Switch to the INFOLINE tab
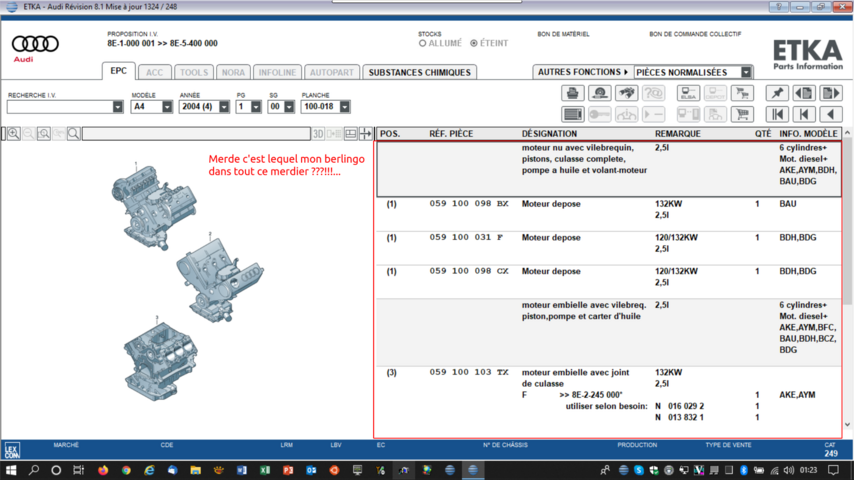The height and width of the screenshot is (480, 854). tap(277, 72)
